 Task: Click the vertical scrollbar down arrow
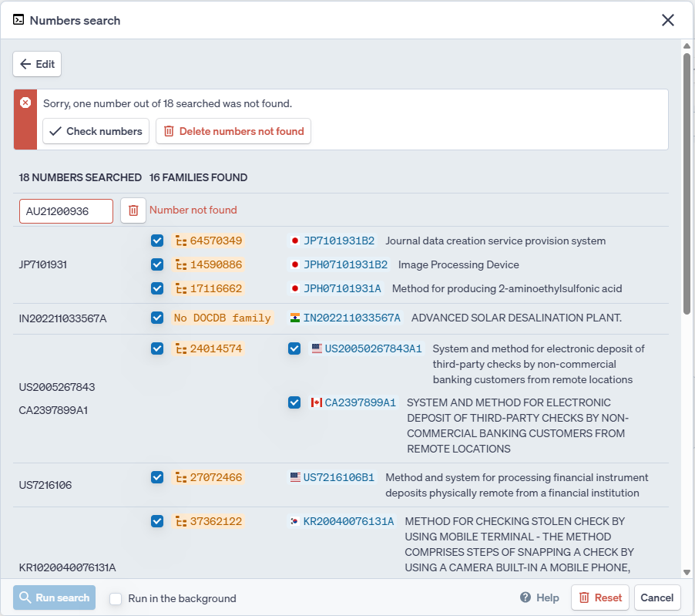pyautogui.click(x=687, y=572)
